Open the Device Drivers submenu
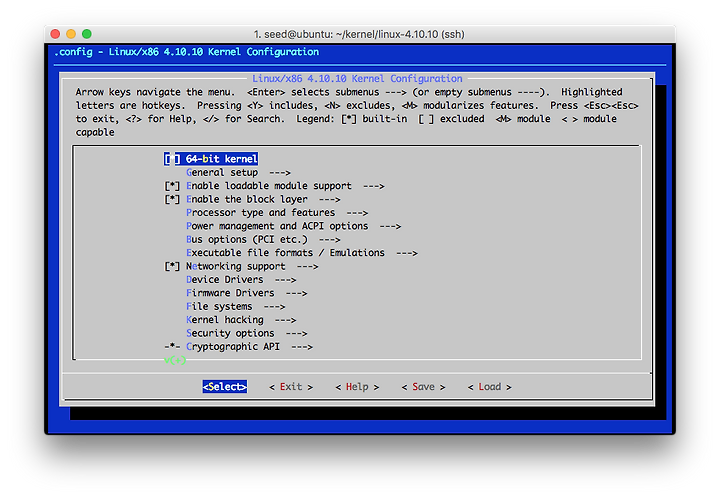The height and width of the screenshot is (498, 720). click(241, 280)
